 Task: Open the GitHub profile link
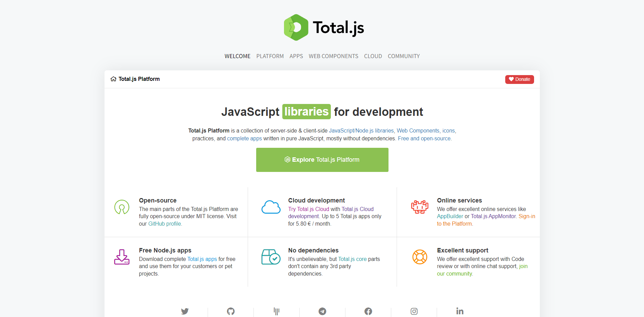pos(165,224)
